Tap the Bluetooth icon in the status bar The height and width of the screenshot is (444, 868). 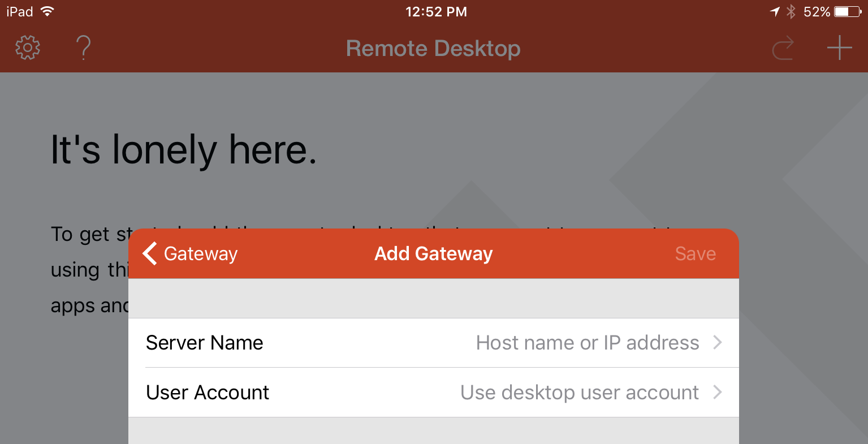click(x=792, y=11)
